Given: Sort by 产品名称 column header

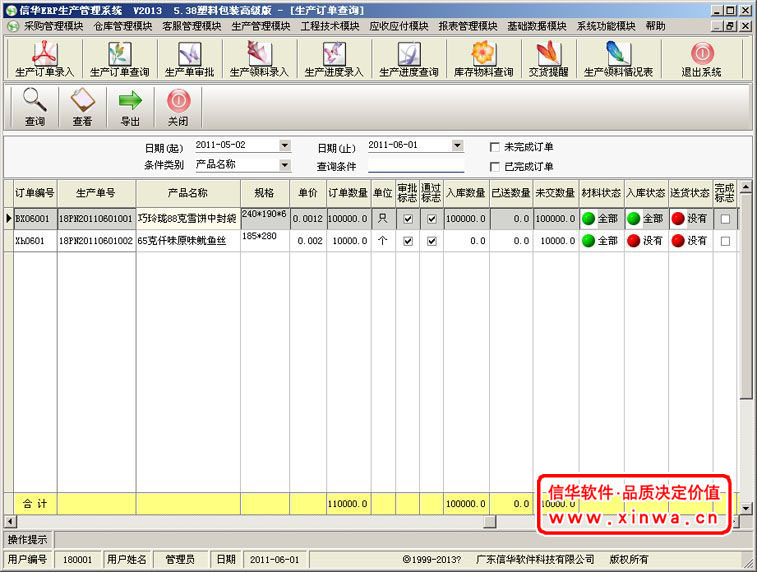Looking at the screenshot, I should [x=188, y=193].
